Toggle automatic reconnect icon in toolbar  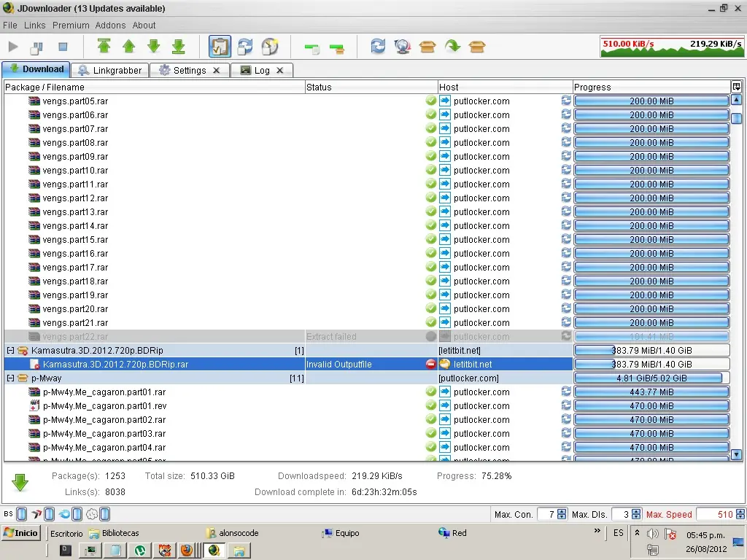click(245, 46)
